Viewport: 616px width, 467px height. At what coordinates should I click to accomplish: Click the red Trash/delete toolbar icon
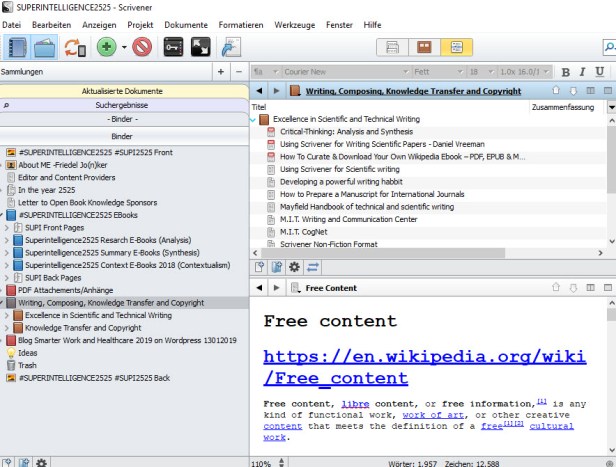[x=141, y=47]
